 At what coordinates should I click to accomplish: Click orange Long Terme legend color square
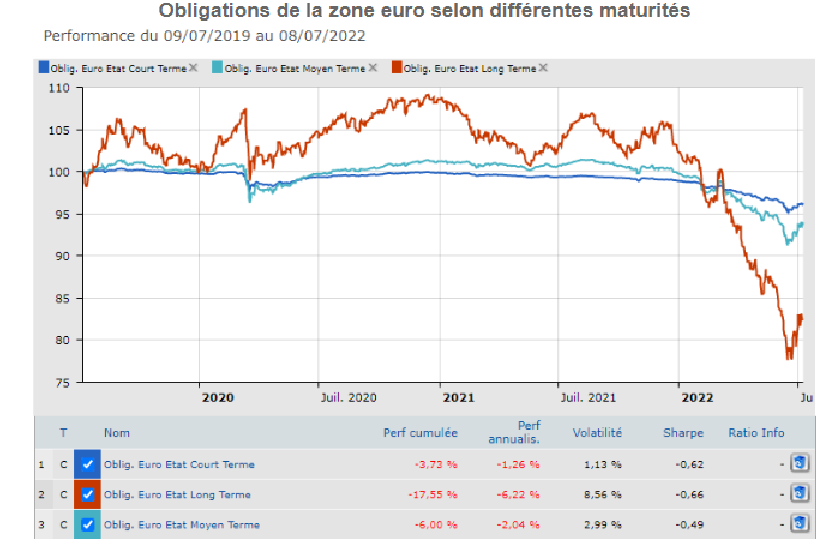pos(397,68)
